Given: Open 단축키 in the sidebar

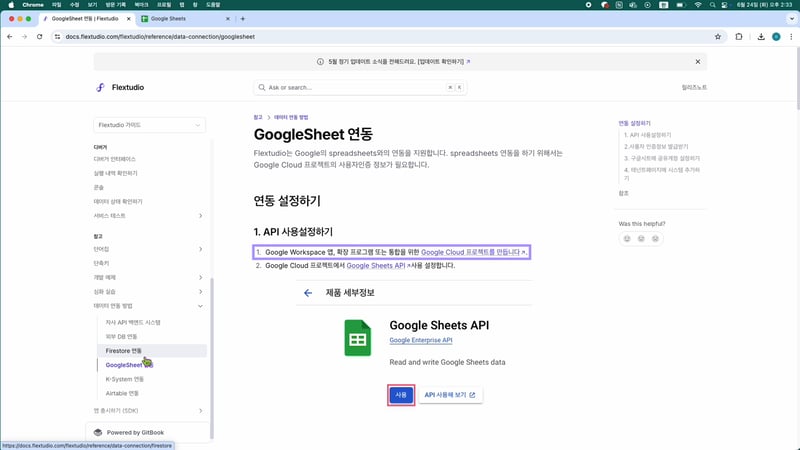Looking at the screenshot, I should point(101,263).
